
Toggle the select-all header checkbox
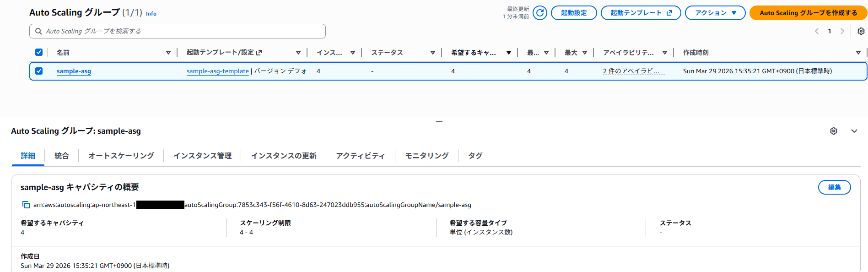pos(39,52)
